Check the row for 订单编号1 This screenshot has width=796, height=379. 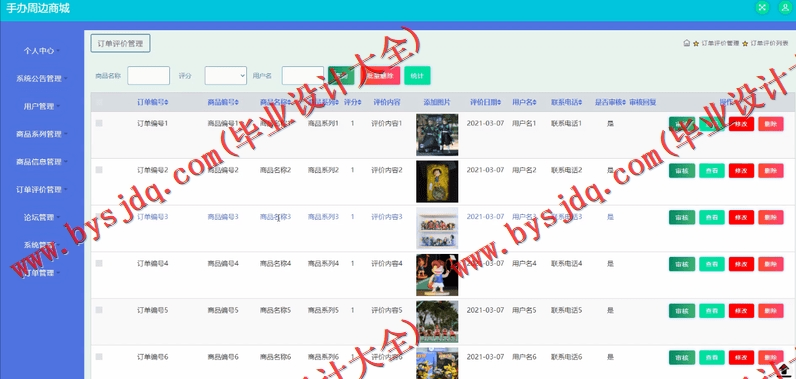point(99,123)
